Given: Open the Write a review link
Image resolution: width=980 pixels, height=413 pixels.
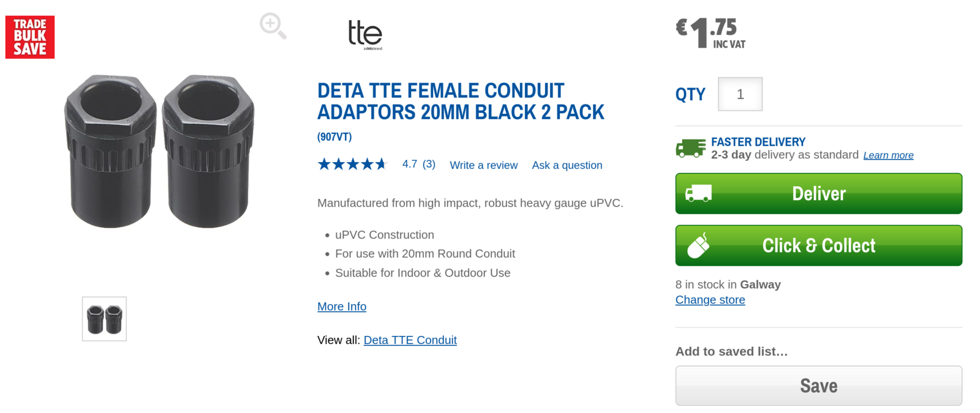Looking at the screenshot, I should pos(483,165).
